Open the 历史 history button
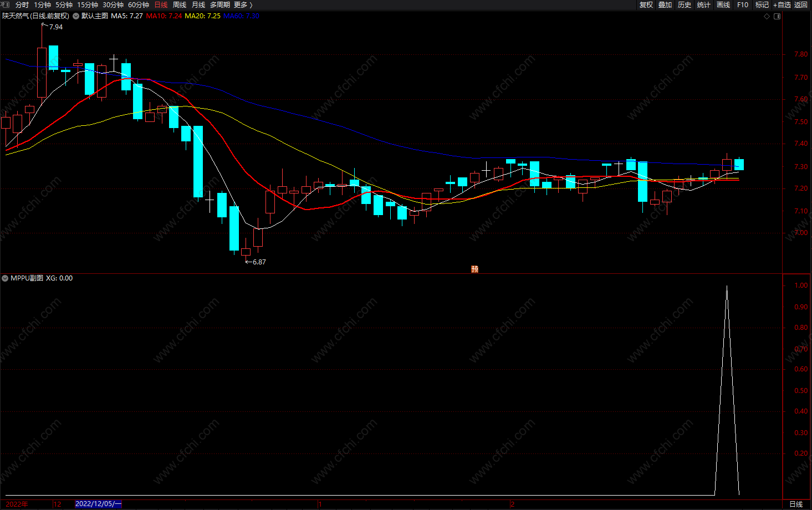Screen dimensions: 812x510 [x=685, y=5]
